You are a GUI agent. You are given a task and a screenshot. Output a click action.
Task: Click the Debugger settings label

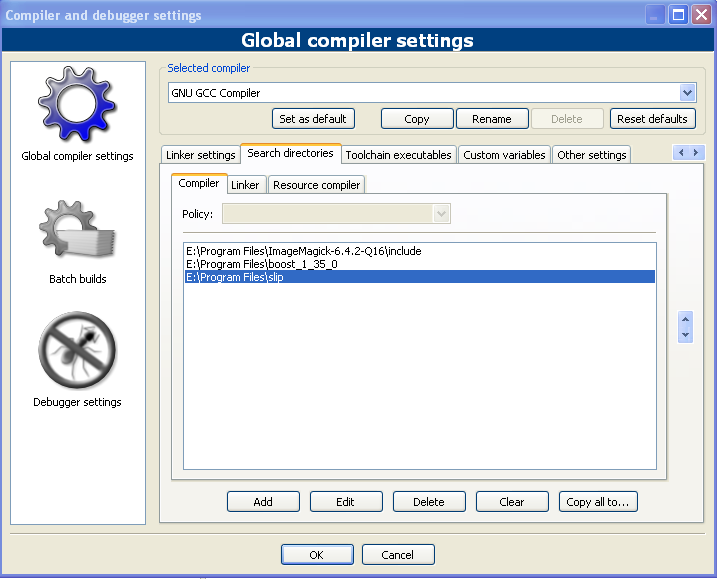[77, 402]
